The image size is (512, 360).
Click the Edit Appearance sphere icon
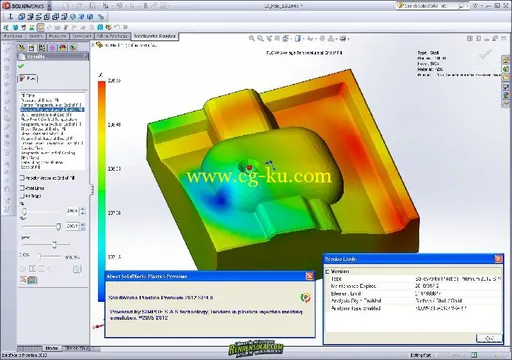pyautogui.click(x=322, y=39)
